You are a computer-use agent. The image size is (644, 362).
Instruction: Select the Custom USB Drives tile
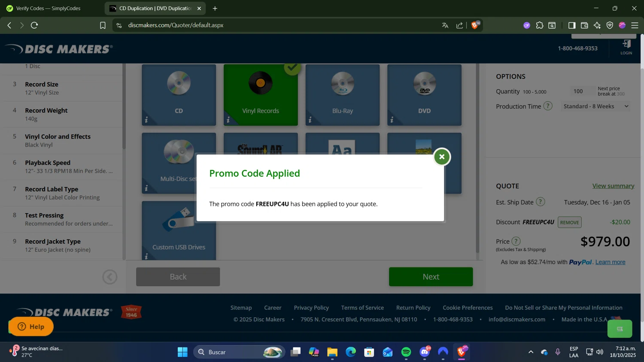point(179,231)
